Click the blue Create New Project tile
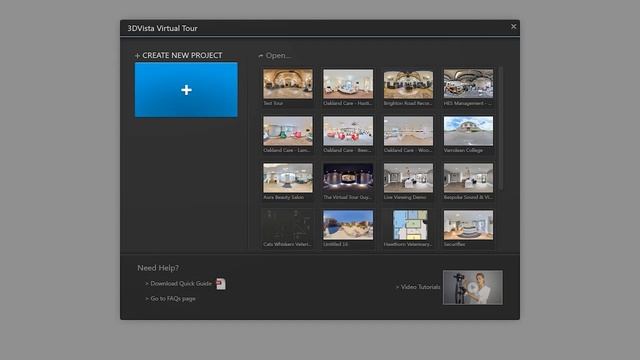 (186, 90)
